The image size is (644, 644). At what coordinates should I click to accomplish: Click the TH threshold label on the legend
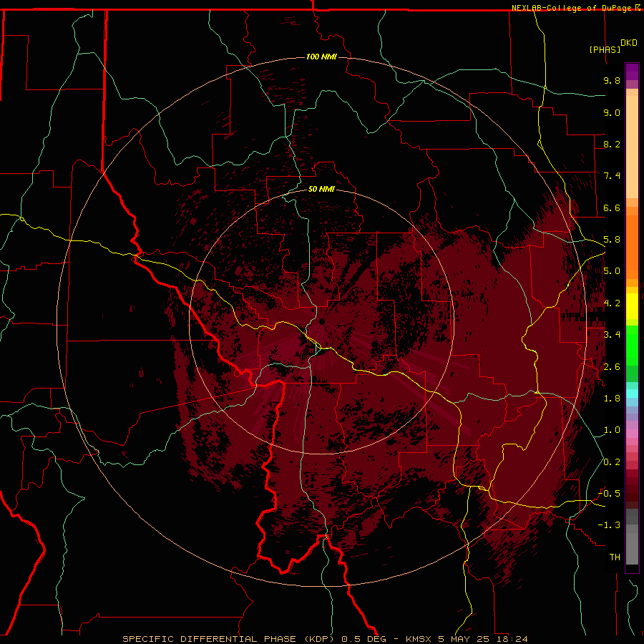click(615, 557)
